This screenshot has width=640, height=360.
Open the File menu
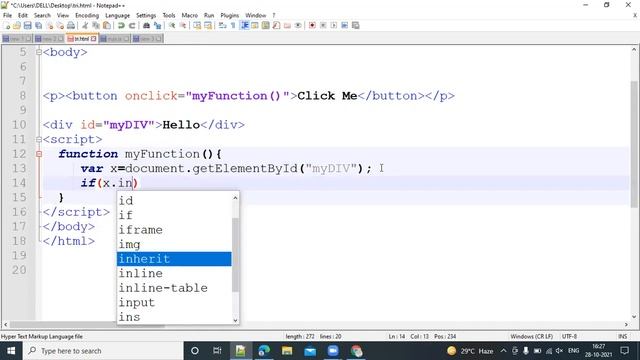click(7, 15)
